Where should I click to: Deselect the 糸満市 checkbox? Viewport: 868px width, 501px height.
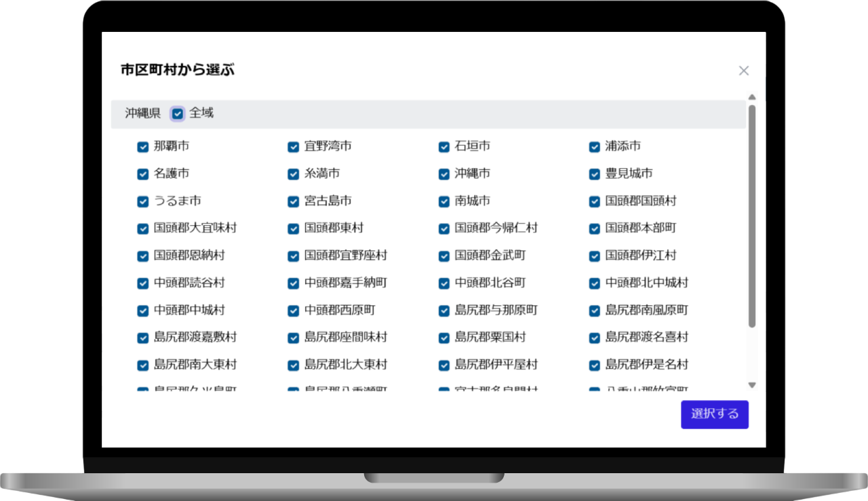[294, 174]
